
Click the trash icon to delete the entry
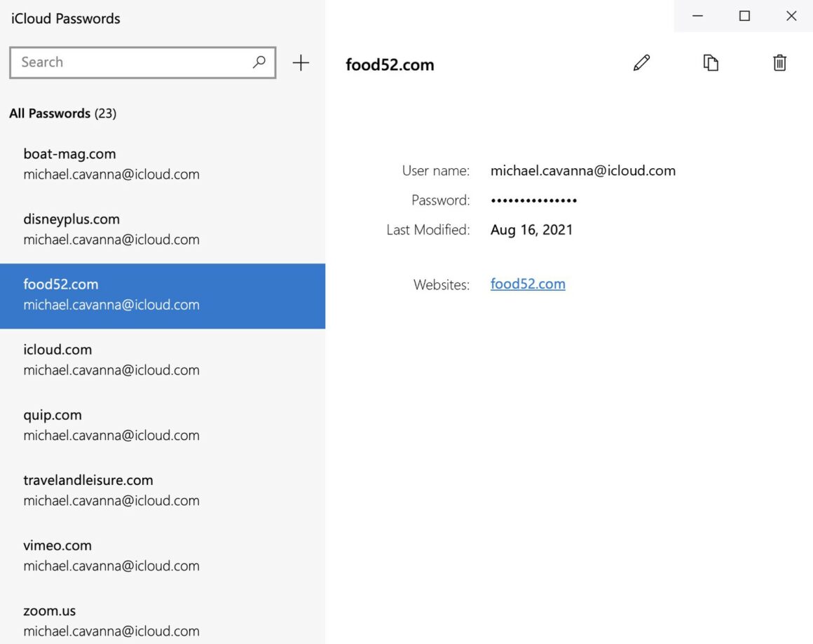coord(779,63)
